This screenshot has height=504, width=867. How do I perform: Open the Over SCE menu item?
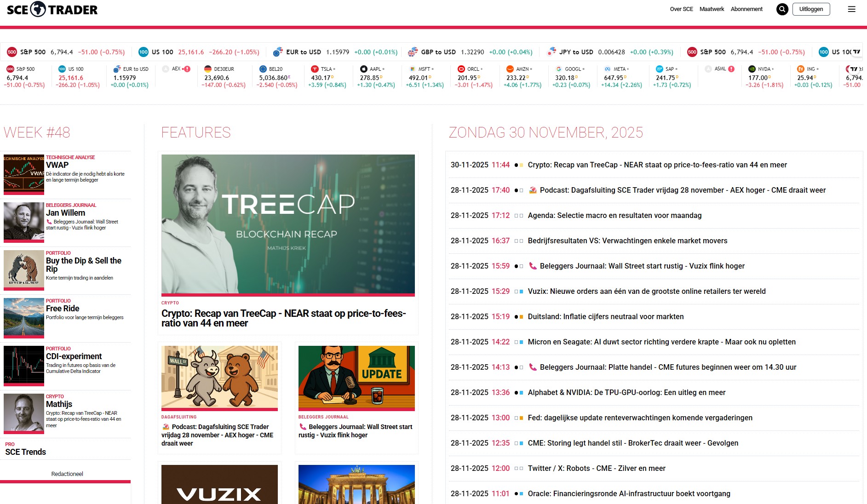(x=681, y=9)
